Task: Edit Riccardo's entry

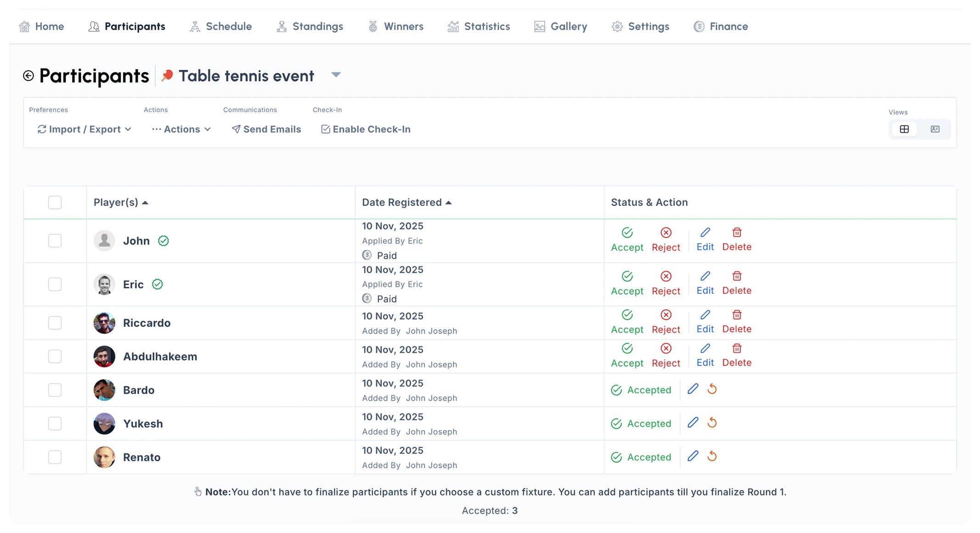Action: coord(705,322)
